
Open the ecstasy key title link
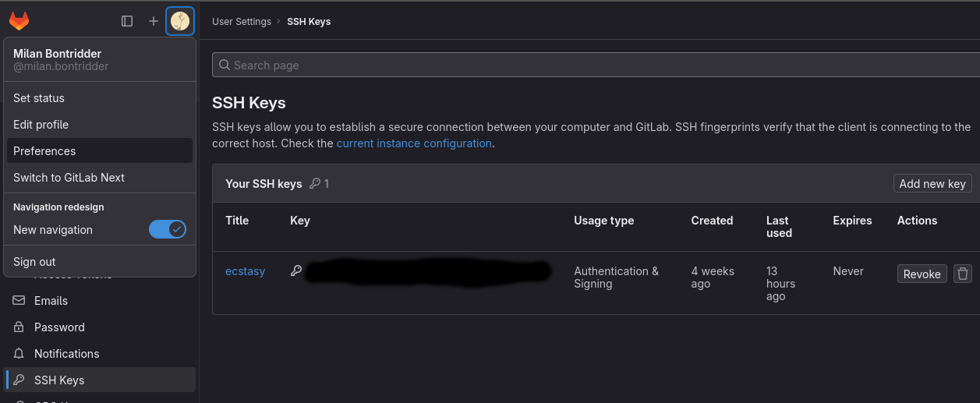coord(245,271)
